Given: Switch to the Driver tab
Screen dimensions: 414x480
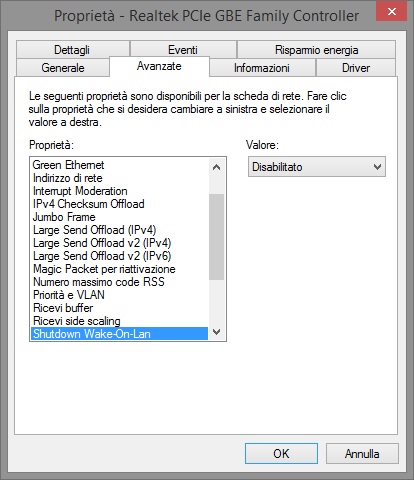Looking at the screenshot, I should [x=356, y=68].
